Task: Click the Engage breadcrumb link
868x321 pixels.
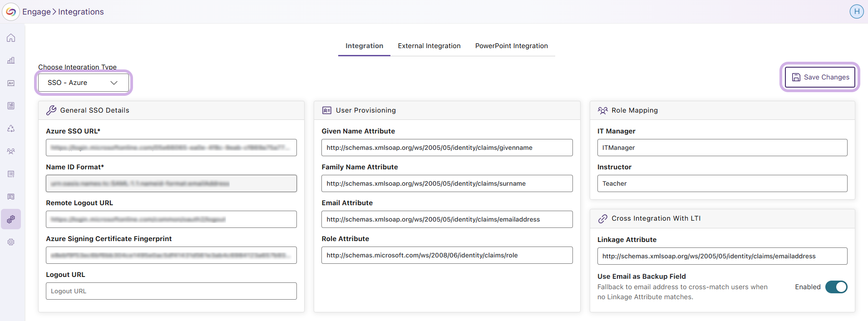Action: [36, 12]
